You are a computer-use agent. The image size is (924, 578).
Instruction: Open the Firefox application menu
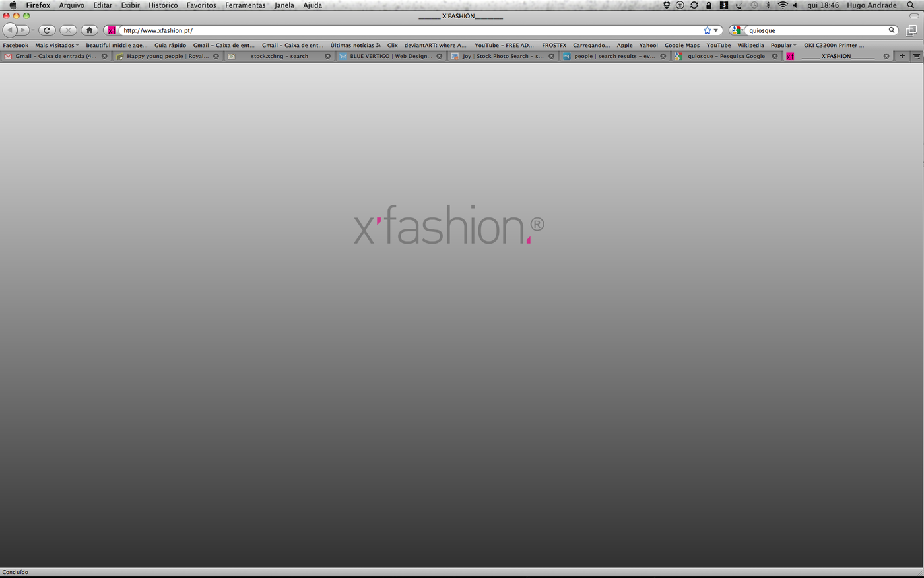38,5
